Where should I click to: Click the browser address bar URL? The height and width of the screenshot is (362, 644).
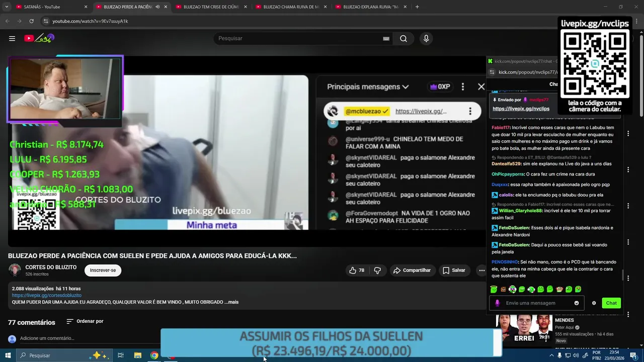(x=90, y=21)
